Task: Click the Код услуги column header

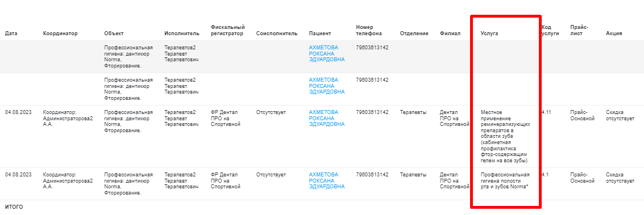Action: (550, 30)
